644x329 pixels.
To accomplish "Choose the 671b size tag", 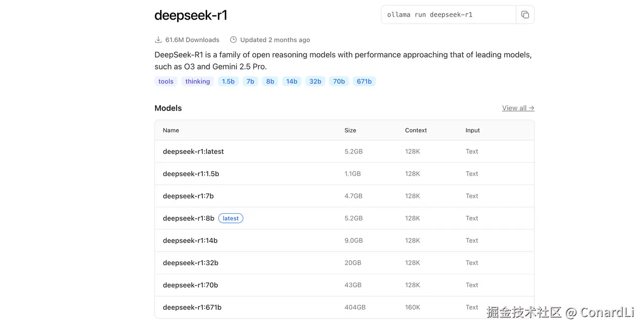I will [x=364, y=81].
